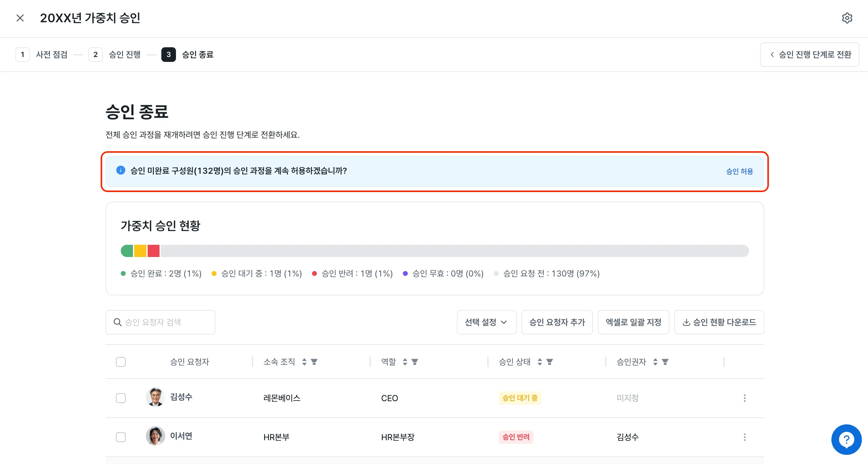Viewport: 868px width, 464px height.
Task: Click the 승인 대기 중 status badge
Action: [520, 398]
